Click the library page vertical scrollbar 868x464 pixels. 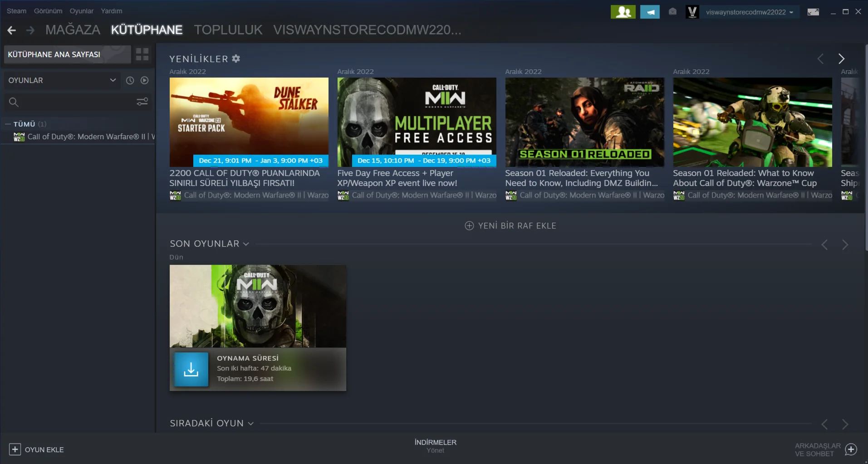(866, 147)
